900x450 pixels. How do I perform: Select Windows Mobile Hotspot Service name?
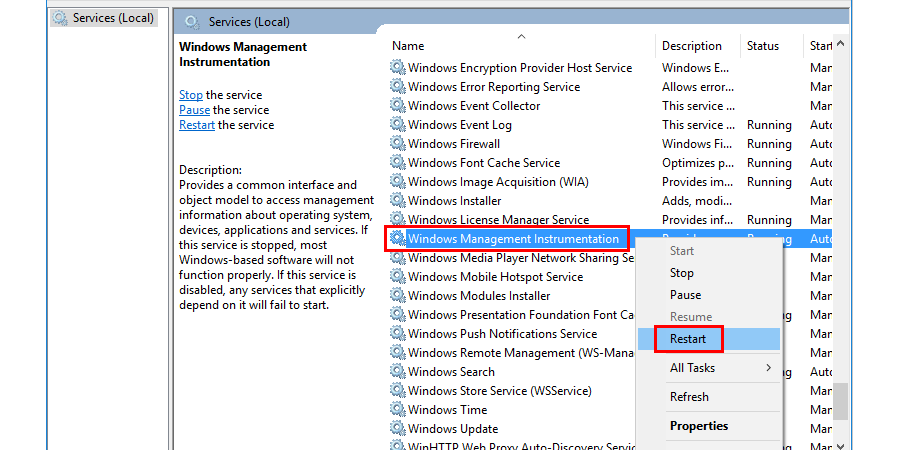[495, 277]
